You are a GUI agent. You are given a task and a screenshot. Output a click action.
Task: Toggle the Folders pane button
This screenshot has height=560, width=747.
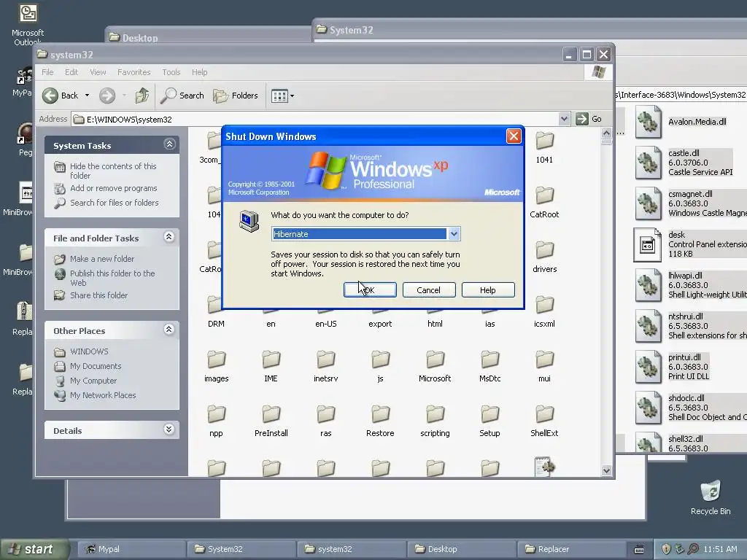coord(236,96)
